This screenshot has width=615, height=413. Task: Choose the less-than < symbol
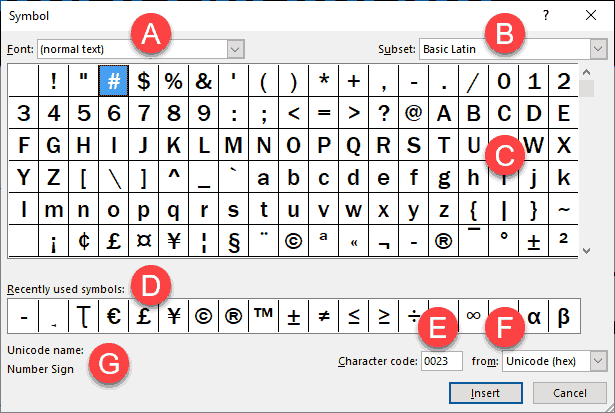293,113
